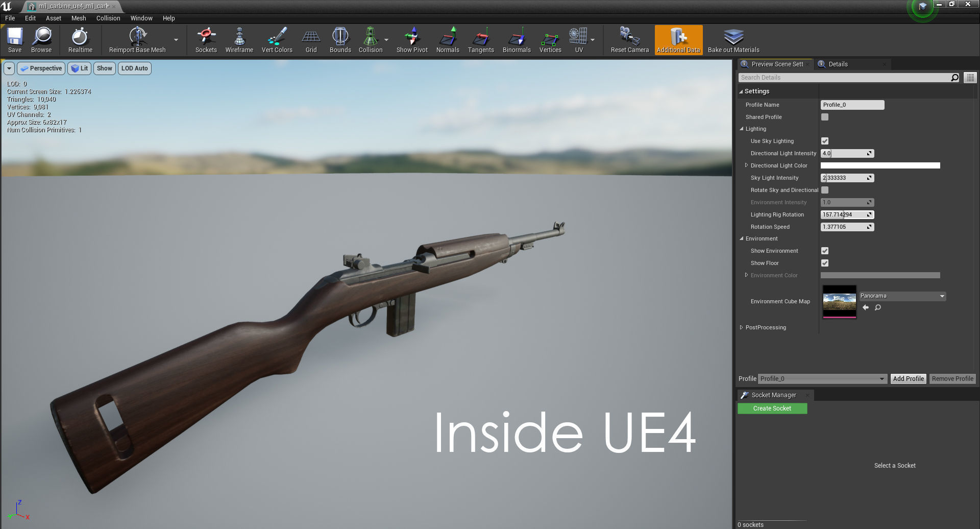Open the viewport options arrow menu
Viewport: 980px width, 529px height.
(9, 68)
